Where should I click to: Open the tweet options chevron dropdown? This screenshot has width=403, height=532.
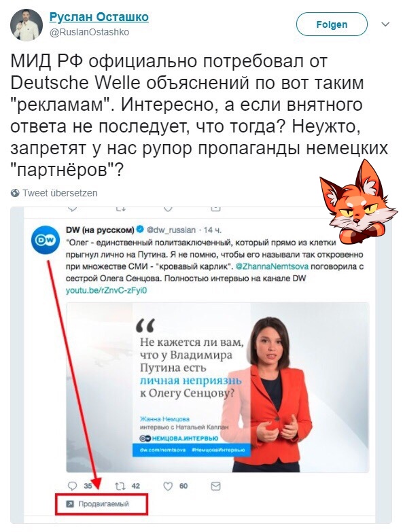[x=385, y=24]
